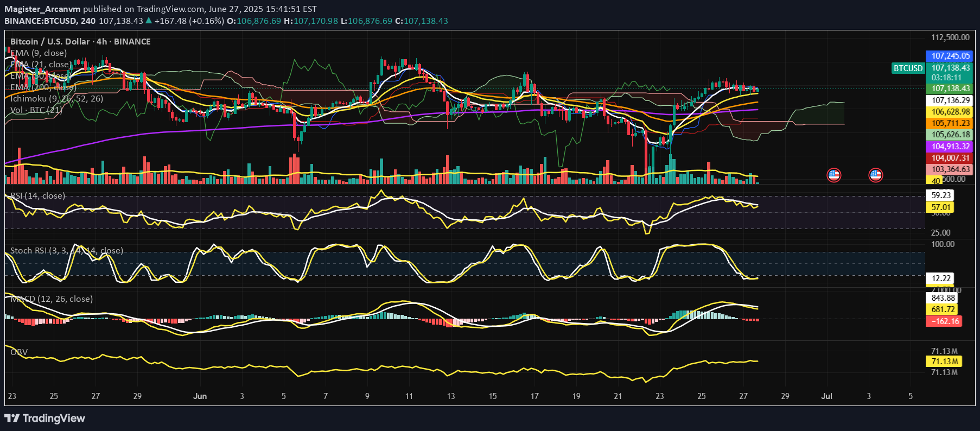
Task: Select the 'EMA (21, close)' indicator legend
Action: click(x=41, y=64)
